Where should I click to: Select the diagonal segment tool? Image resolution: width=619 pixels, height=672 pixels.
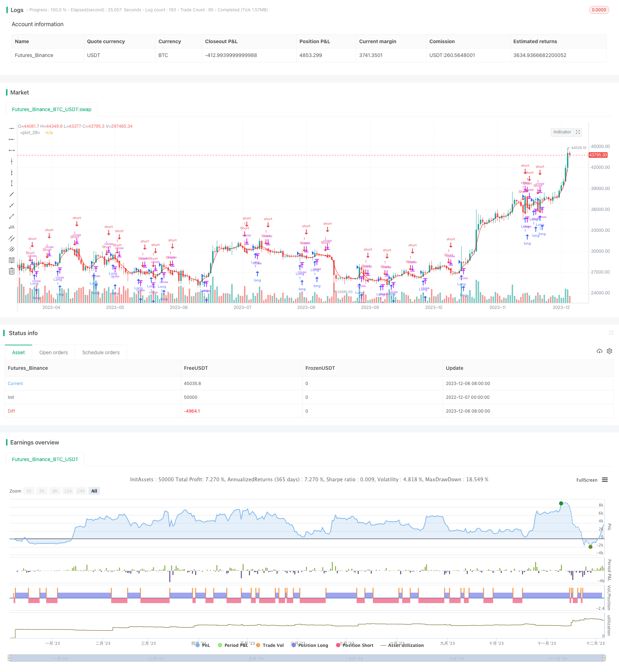click(12, 216)
